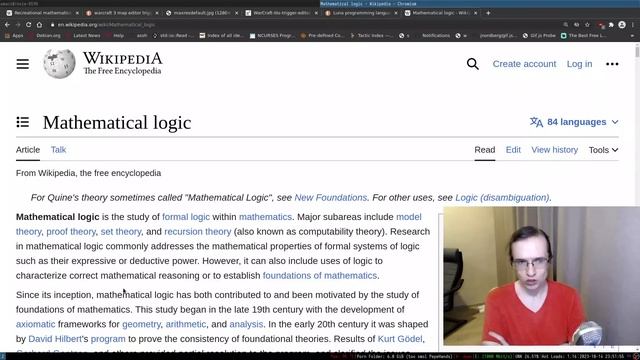Open the Chromium three-dot menu

point(633,25)
